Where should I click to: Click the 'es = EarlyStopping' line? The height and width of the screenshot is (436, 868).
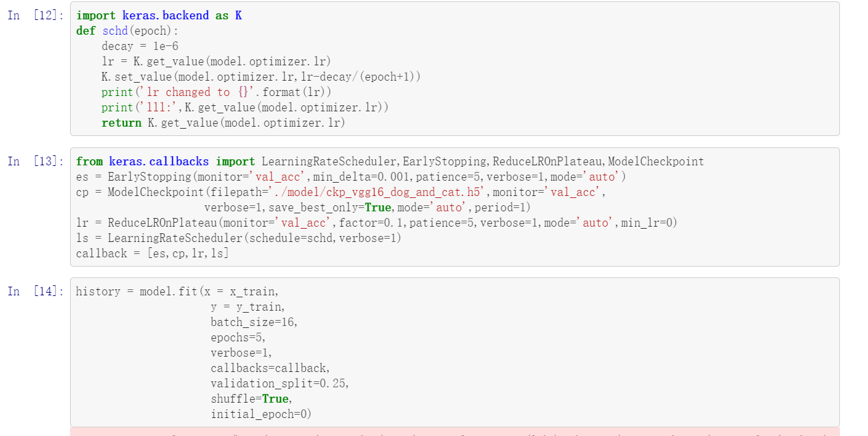point(351,177)
